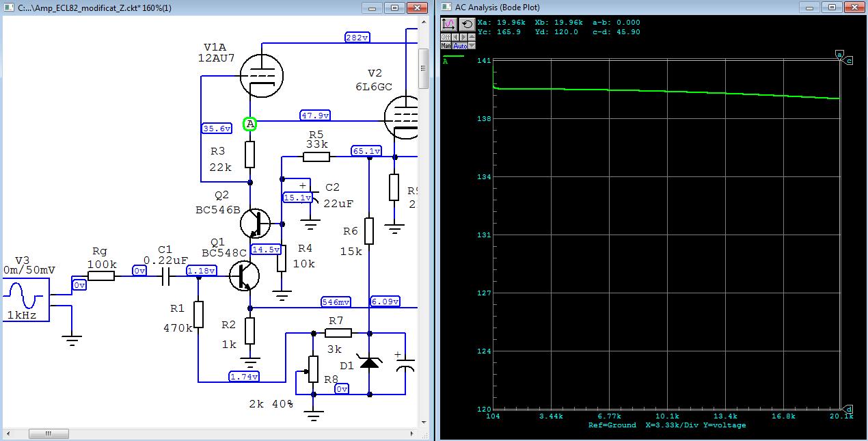
Task: Click the 282v voltage label
Action: [x=357, y=38]
